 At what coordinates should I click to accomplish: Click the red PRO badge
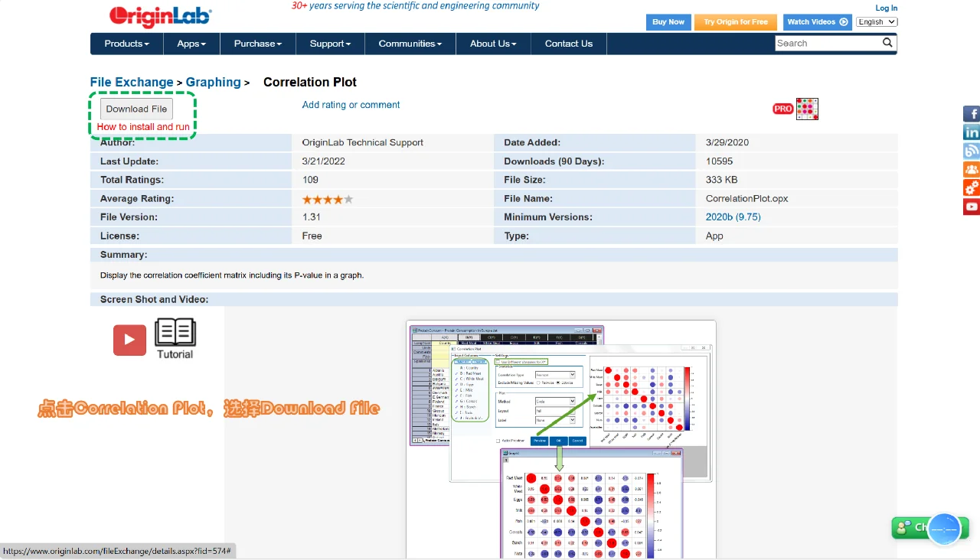783,109
